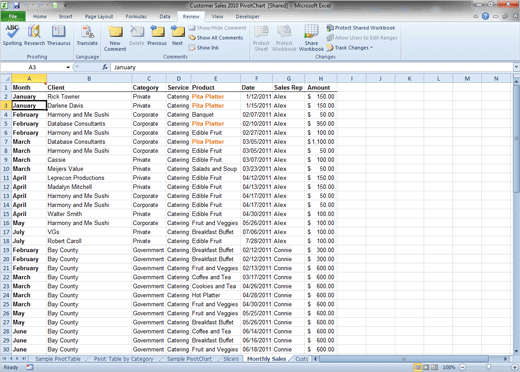Screen dimensions: 520x372
Task: Click the 100% zoom level
Action: point(449,367)
